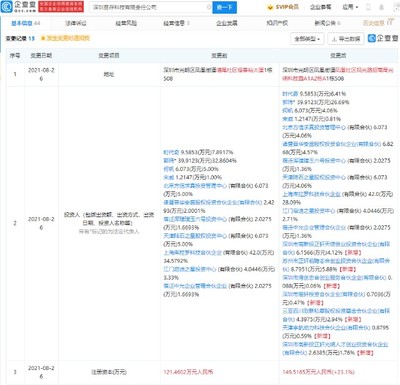This screenshot has height=385, width=400.
Task: Open partnership link with 34.5792% share
Action: click(x=192, y=253)
